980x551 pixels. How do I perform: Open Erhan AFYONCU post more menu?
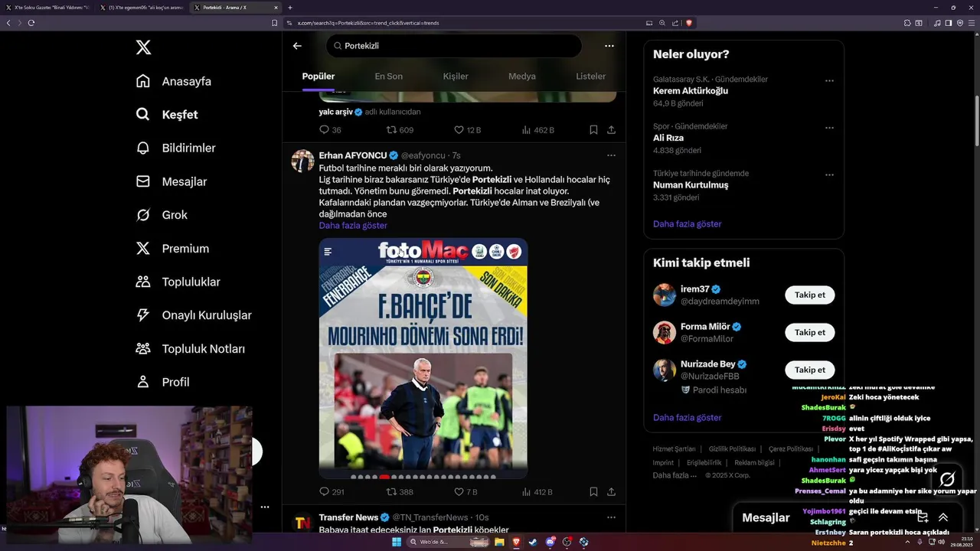coord(611,155)
